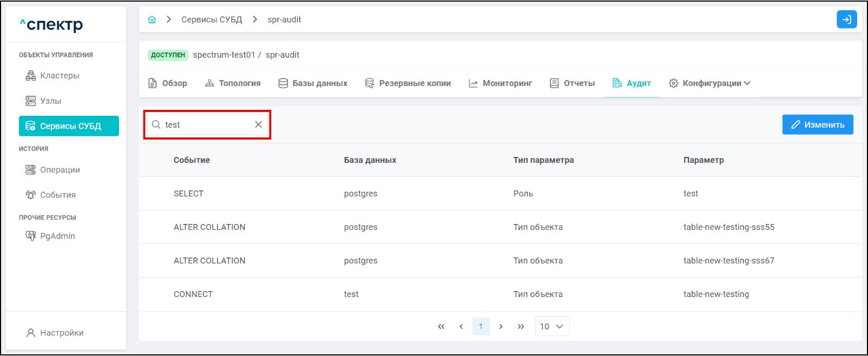Expand the Конфигурации dropdown tab
The image size is (868, 356).
tap(710, 83)
